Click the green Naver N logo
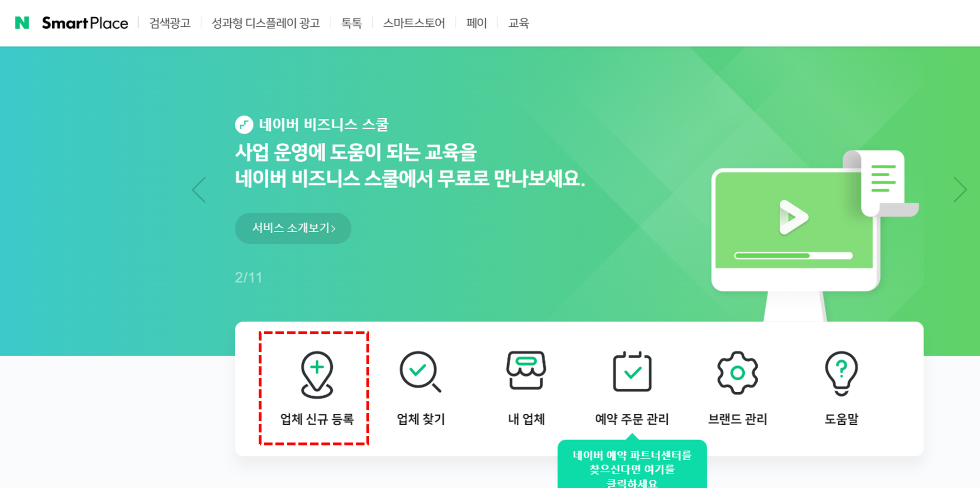The height and width of the screenshot is (488, 980). click(22, 23)
